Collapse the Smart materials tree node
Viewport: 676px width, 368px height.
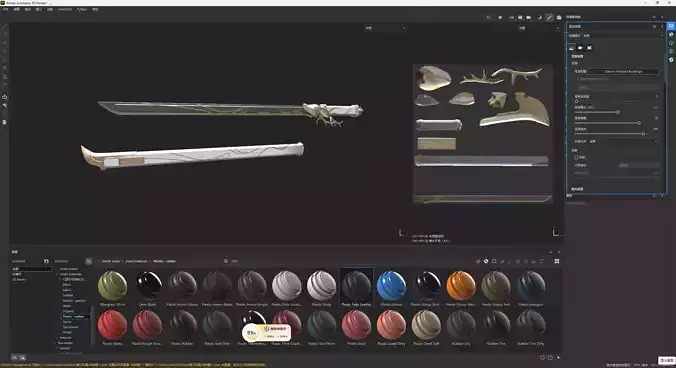(58, 274)
